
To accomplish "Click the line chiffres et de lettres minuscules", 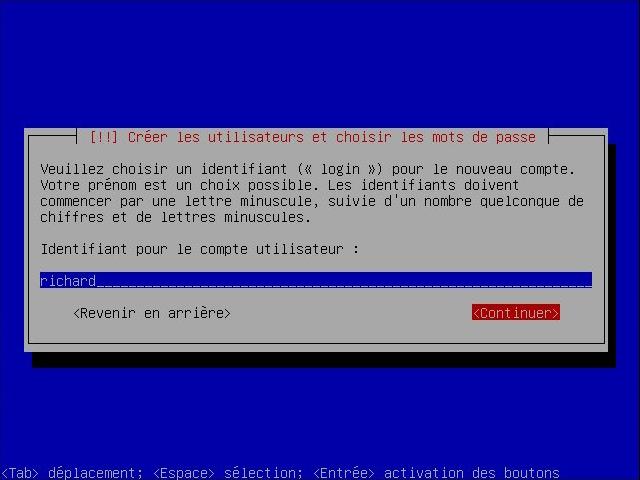I will [176, 217].
